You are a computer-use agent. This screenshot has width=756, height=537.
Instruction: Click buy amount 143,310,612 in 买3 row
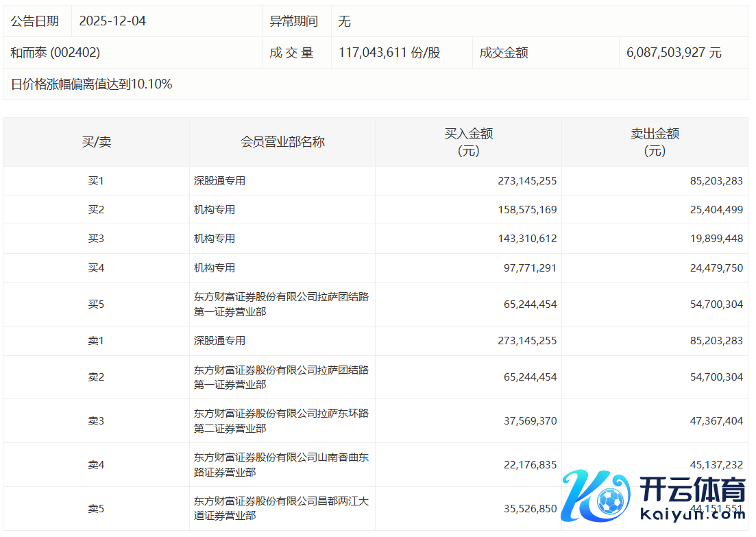click(530, 239)
